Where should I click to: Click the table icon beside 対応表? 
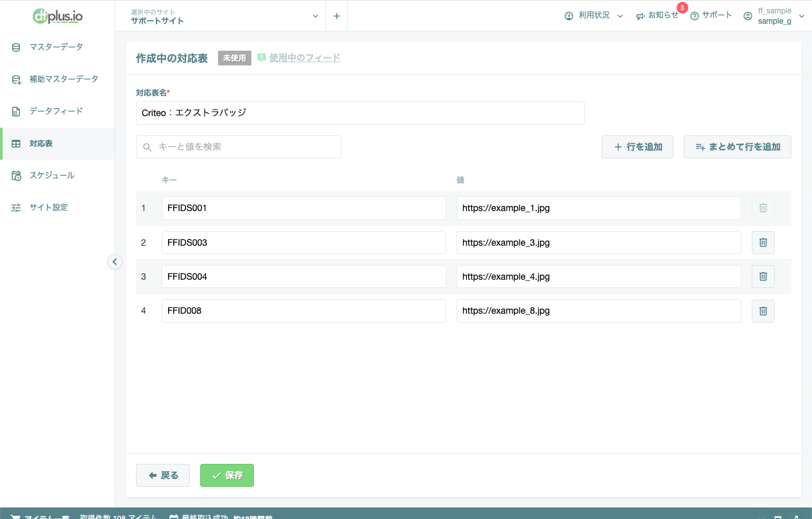(x=16, y=144)
